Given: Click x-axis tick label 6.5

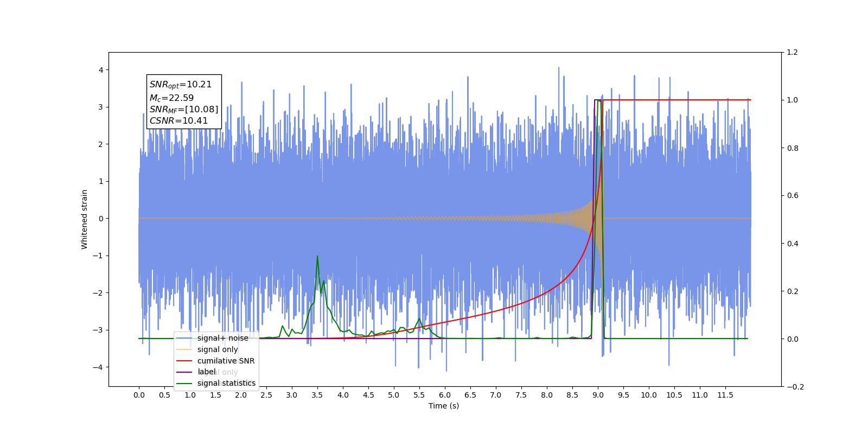Looking at the screenshot, I should coord(470,395).
